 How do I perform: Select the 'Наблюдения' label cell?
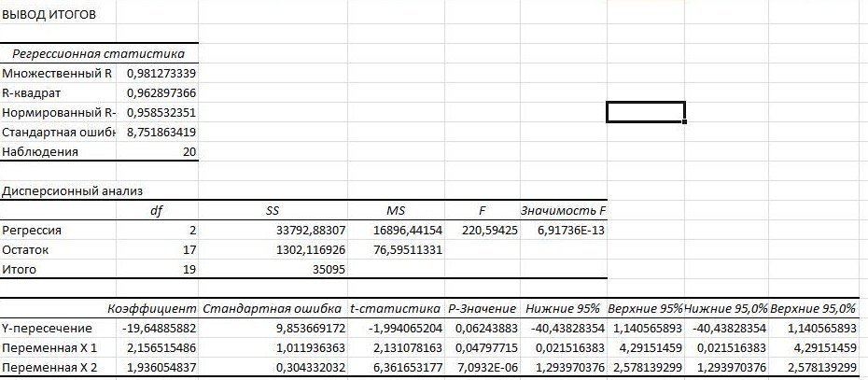point(58,151)
